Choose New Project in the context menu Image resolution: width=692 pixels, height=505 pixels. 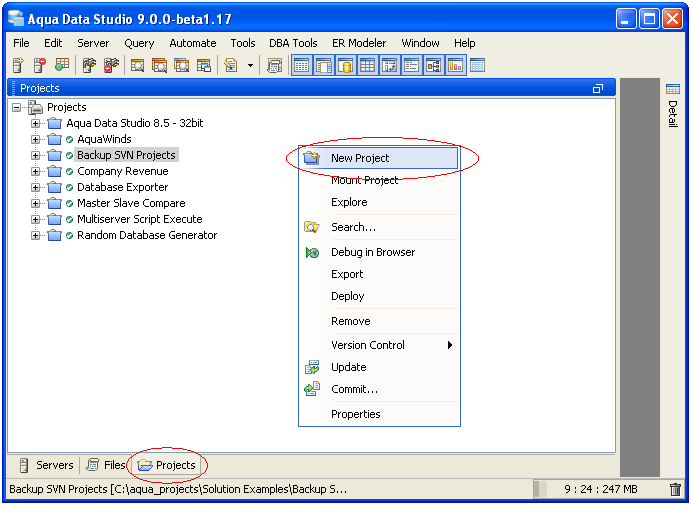(x=379, y=158)
